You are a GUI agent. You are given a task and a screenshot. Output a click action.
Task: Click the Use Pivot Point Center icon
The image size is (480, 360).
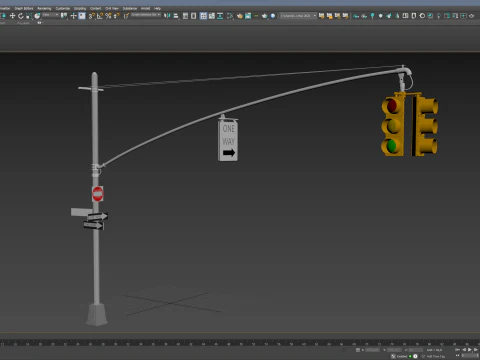pos(64,16)
